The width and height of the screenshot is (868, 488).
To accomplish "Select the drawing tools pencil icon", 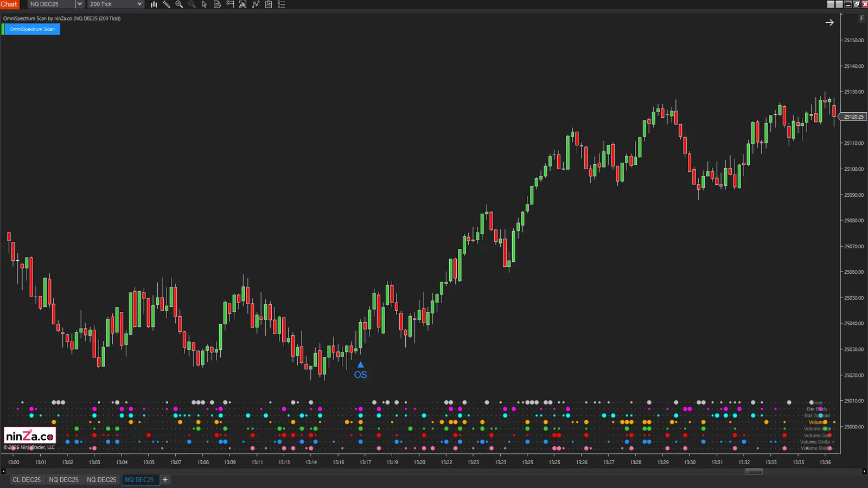I will pyautogui.click(x=167, y=4).
